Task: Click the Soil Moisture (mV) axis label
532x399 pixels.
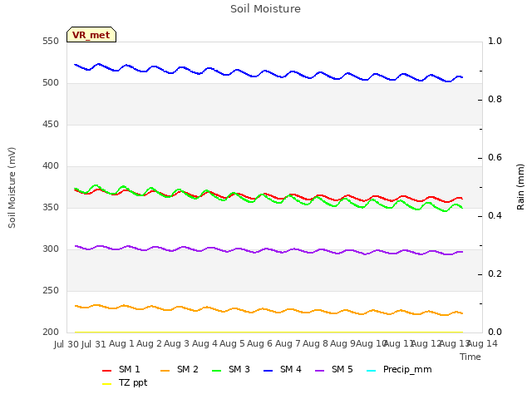Action: click(12, 188)
